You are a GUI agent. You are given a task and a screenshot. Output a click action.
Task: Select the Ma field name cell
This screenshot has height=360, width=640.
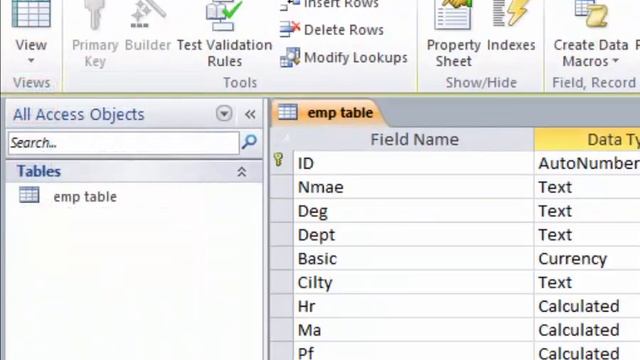point(414,330)
